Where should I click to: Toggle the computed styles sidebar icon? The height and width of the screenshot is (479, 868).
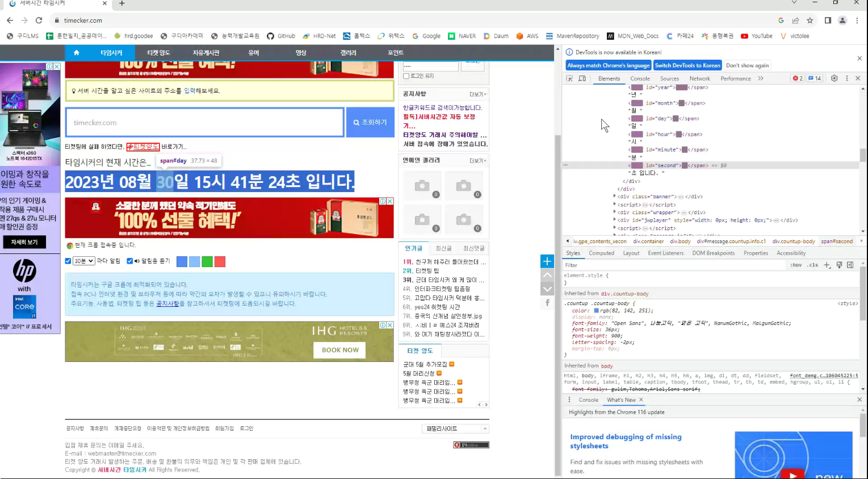click(850, 265)
